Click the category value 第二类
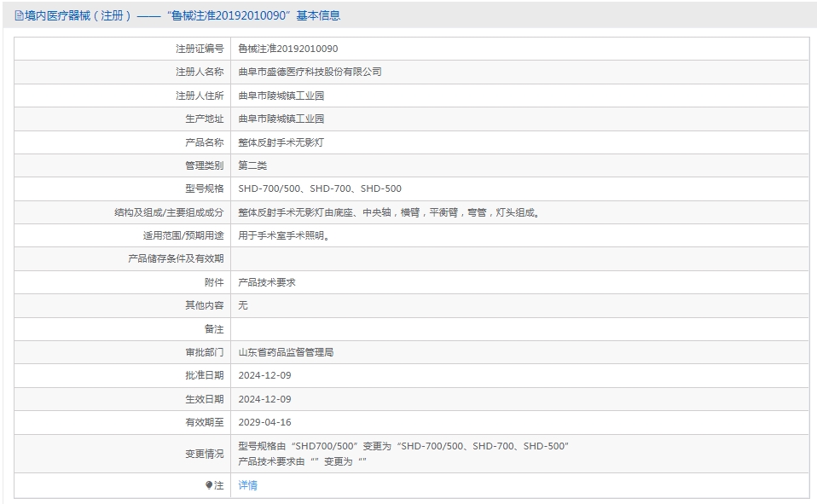The height and width of the screenshot is (504, 817). (x=252, y=165)
